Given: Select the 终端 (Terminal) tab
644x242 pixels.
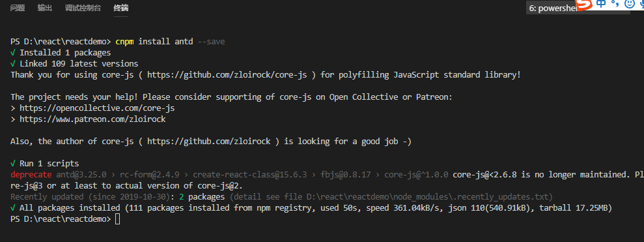Looking at the screenshot, I should point(120,8).
